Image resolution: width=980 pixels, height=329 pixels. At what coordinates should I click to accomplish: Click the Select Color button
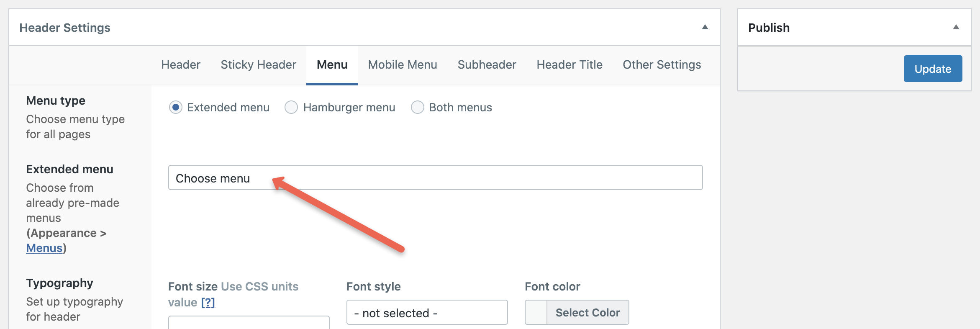[587, 312]
